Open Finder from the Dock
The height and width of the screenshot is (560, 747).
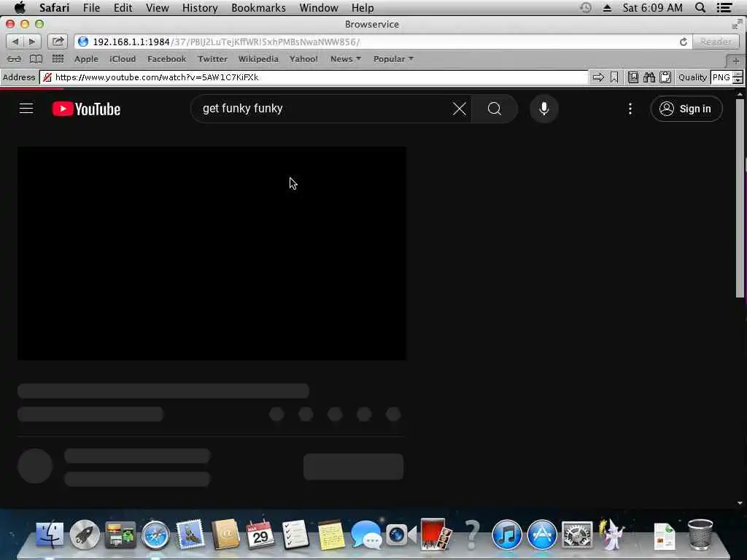pyautogui.click(x=50, y=534)
